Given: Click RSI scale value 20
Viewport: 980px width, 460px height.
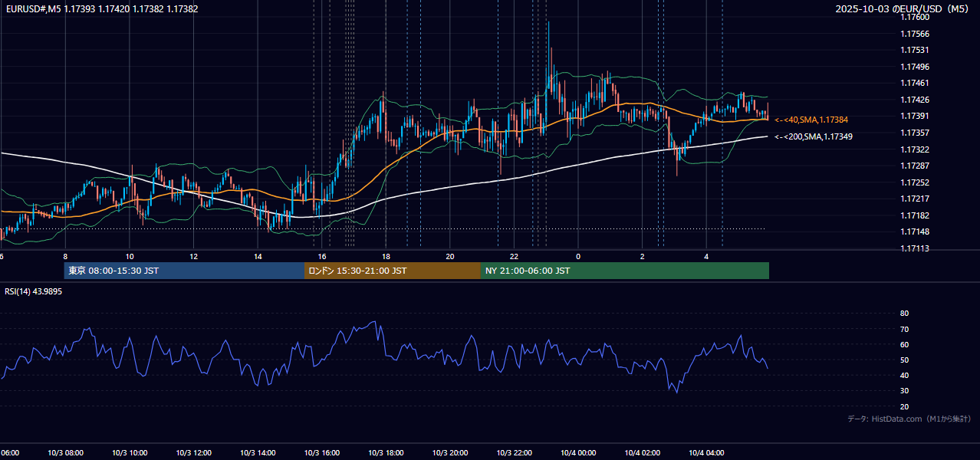Looking at the screenshot, I should click(904, 406).
